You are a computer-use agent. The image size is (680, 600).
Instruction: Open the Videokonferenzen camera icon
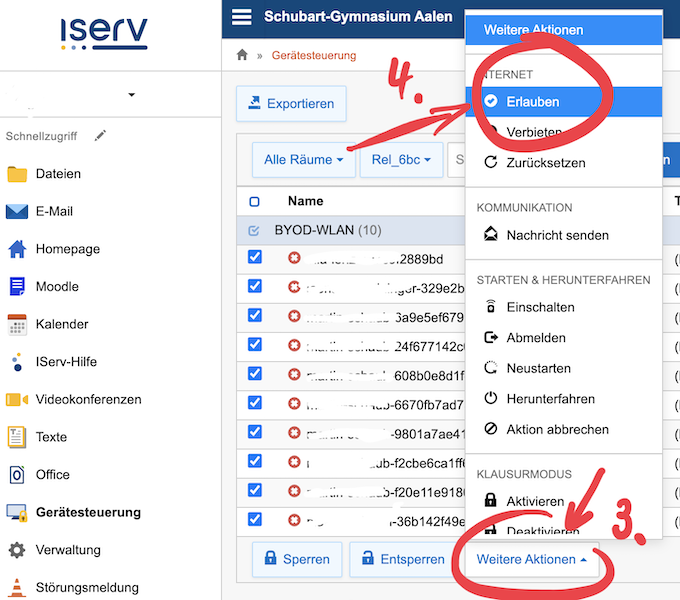[17, 399]
